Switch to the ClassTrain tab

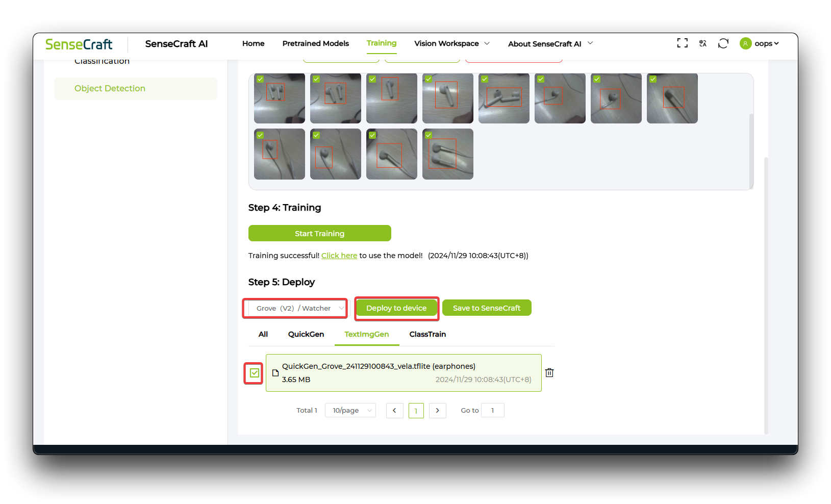pos(427,334)
